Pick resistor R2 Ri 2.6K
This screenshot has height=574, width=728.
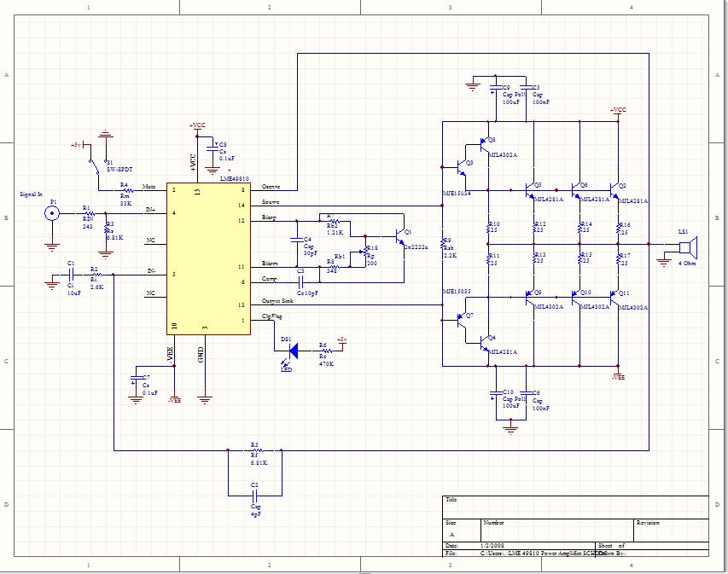coord(96,275)
